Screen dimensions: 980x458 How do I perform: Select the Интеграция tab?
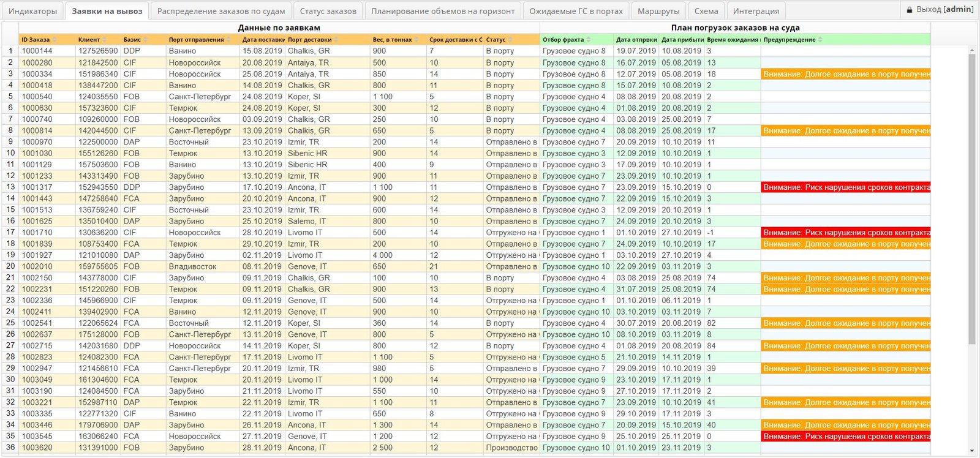tap(756, 11)
